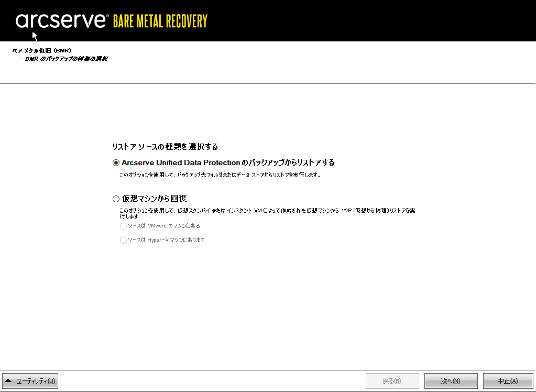Click the BMR のバックアップの種類の選択 subtitle
Image resolution: width=536 pixels, height=392 pixels.
click(63, 59)
